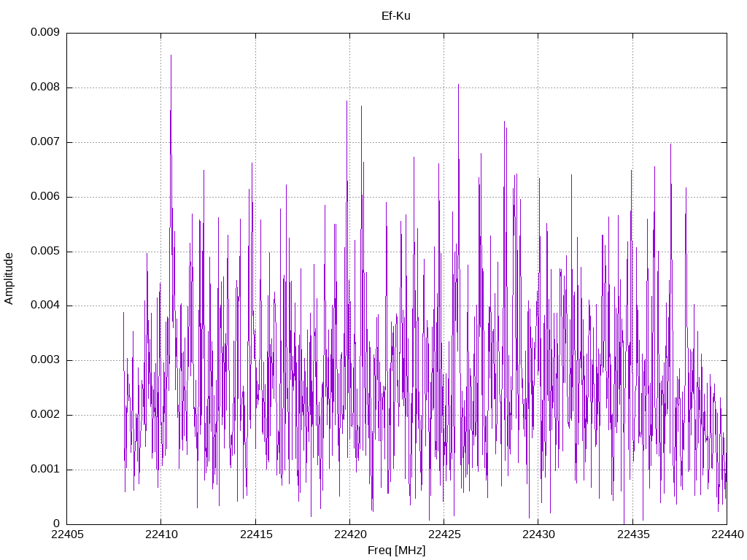Click the 22405 x-axis tick label
This screenshot has height=560, width=747.
pos(67,534)
